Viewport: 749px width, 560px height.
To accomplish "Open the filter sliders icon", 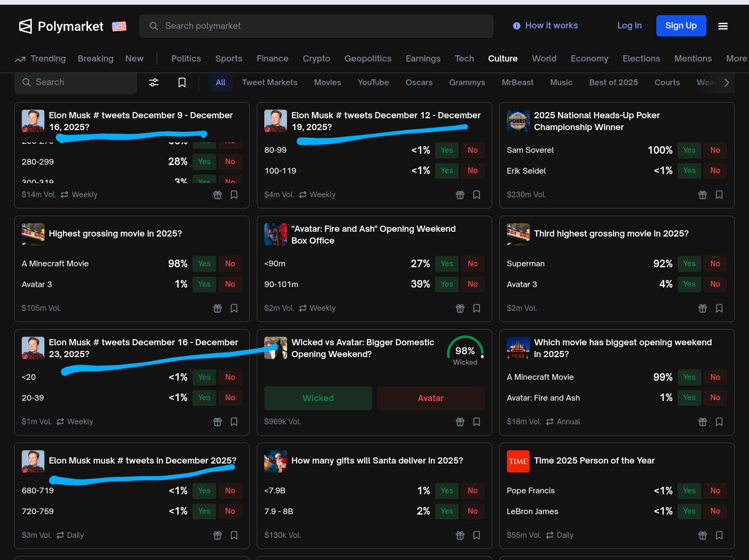I will click(x=154, y=82).
